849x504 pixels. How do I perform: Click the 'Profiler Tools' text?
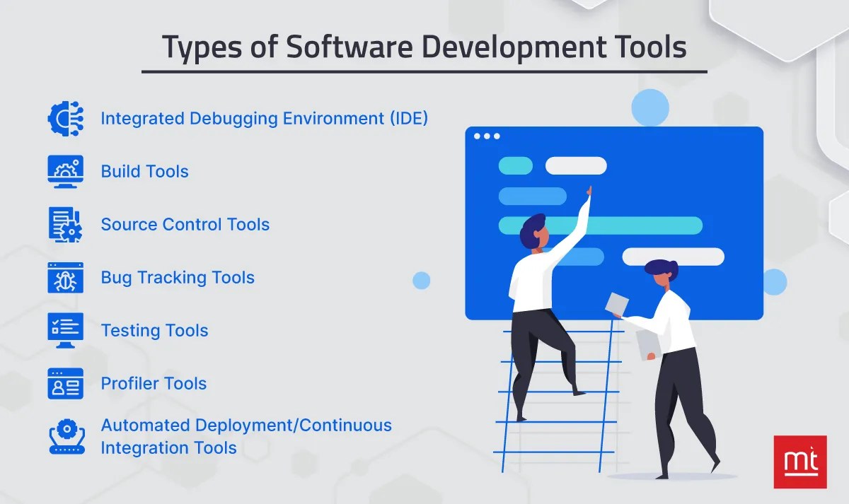154,383
